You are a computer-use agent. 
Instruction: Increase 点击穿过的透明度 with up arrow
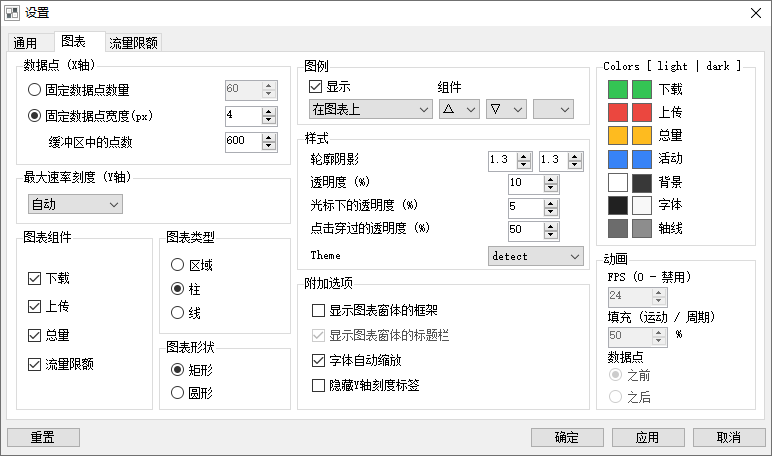(551, 227)
